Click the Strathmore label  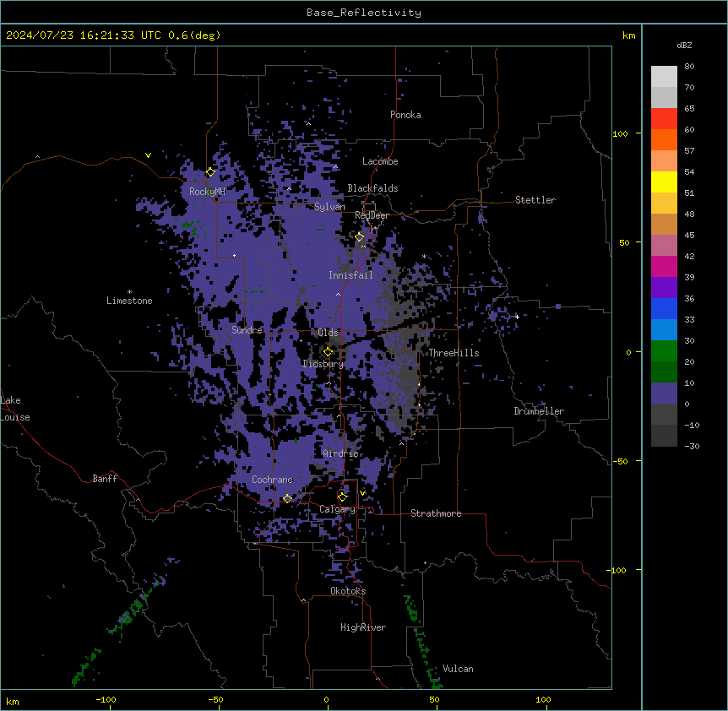point(436,513)
